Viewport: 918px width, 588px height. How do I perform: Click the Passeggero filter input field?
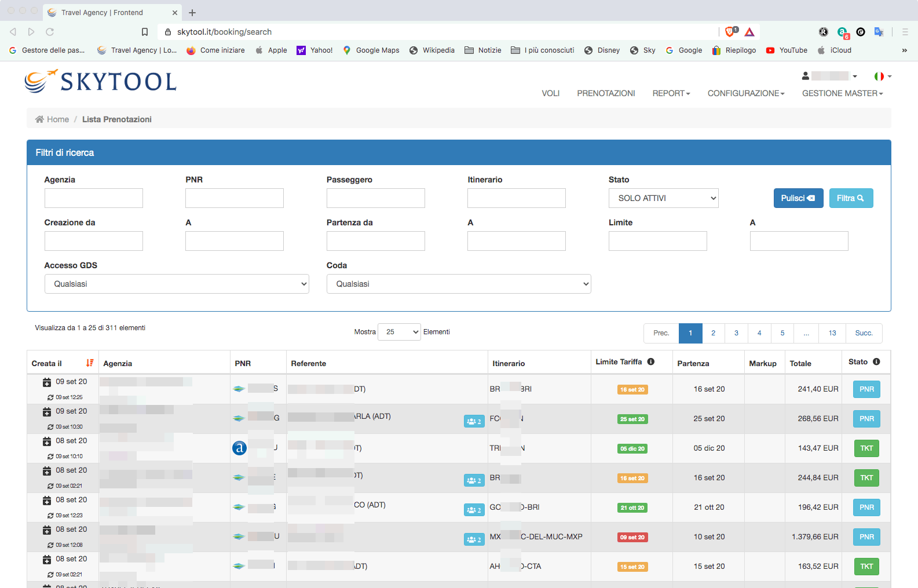click(375, 198)
